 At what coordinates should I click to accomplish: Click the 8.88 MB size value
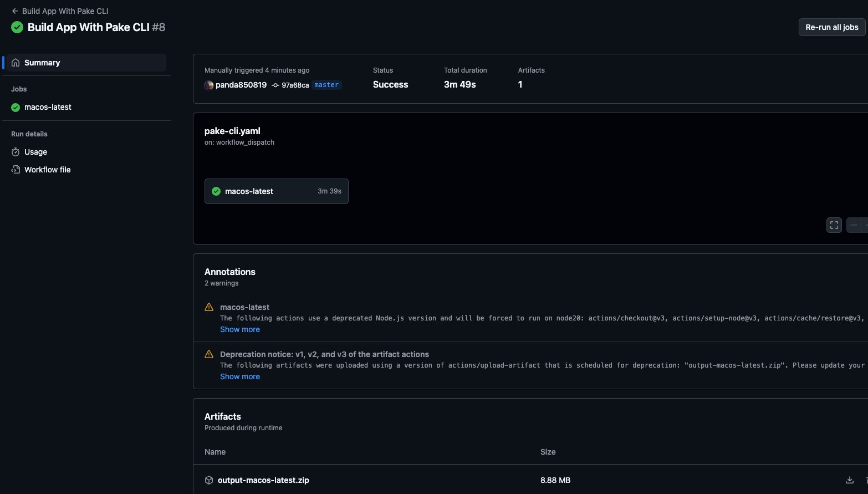pyautogui.click(x=555, y=480)
